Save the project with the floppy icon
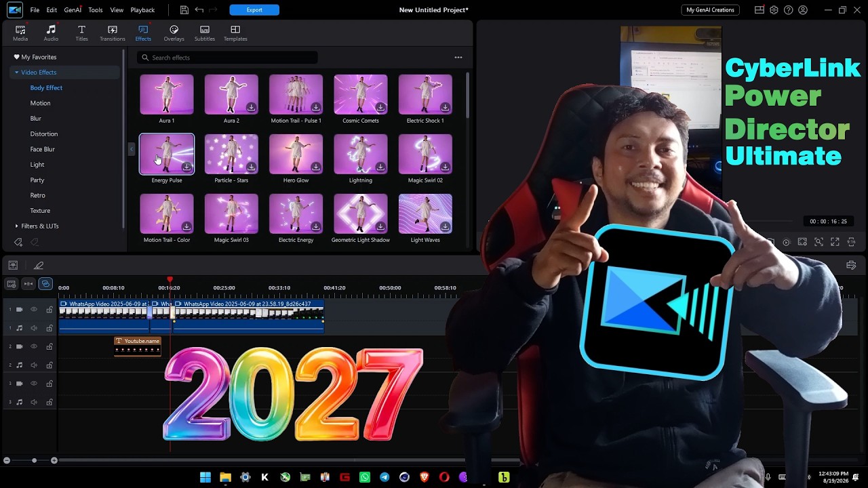 point(184,10)
